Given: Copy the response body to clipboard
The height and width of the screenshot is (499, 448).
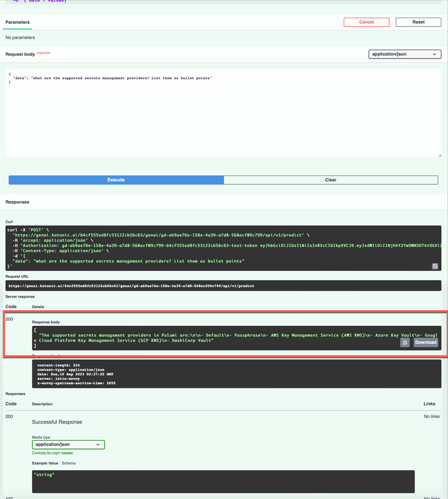Looking at the screenshot, I should pyautogui.click(x=405, y=343).
